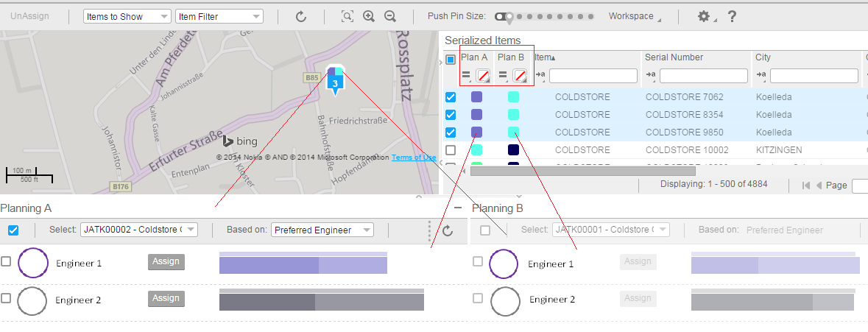Assign Engineer 2 in Planning A
This screenshot has width=868, height=332.
coord(166,298)
